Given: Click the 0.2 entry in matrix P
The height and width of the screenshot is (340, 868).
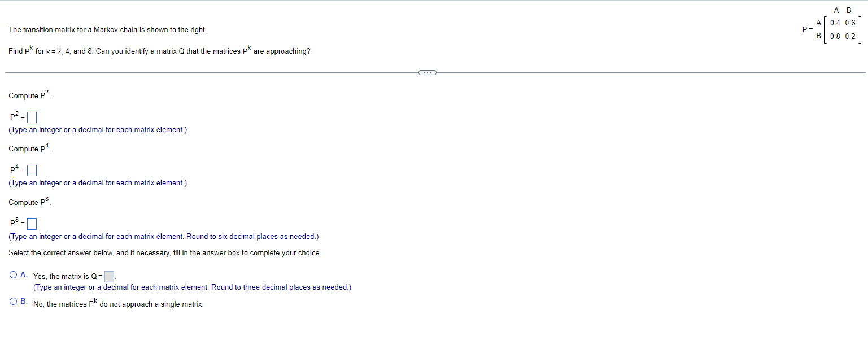Looking at the screenshot, I should [x=850, y=36].
